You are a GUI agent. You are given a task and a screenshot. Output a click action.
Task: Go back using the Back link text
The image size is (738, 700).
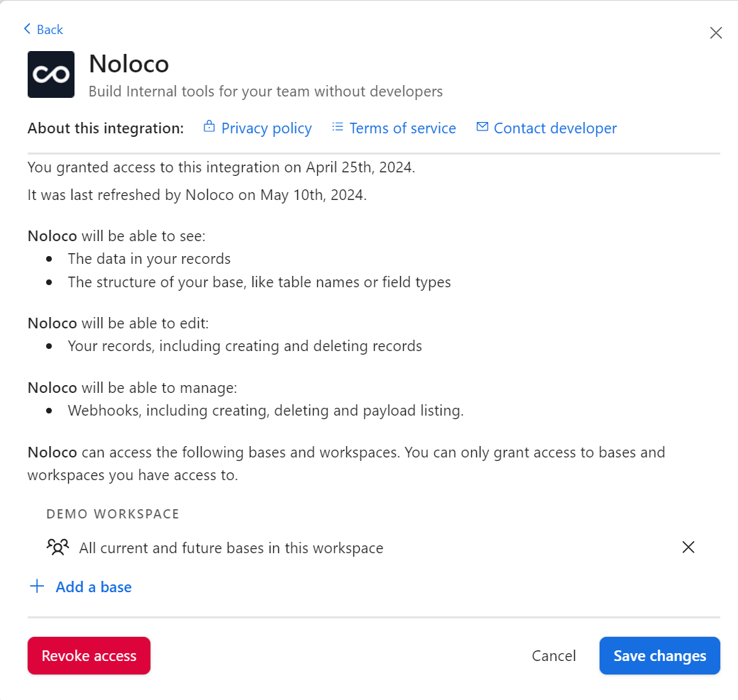[50, 29]
